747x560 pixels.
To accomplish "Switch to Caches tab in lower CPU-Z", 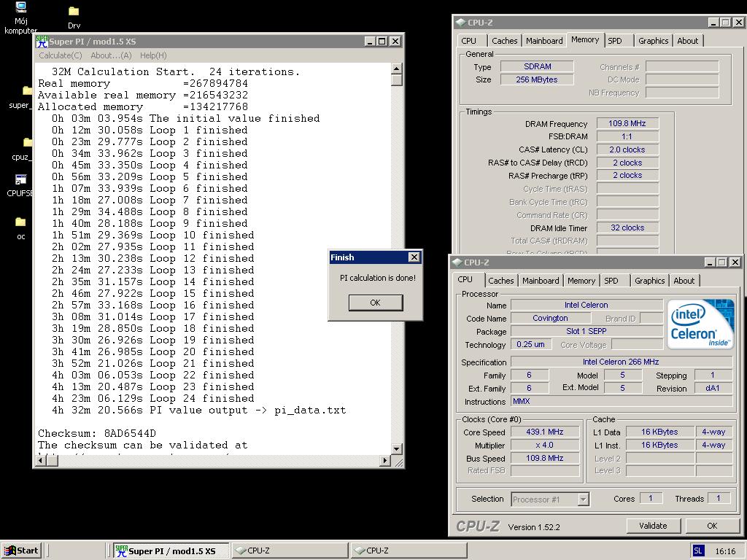I will tap(501, 281).
